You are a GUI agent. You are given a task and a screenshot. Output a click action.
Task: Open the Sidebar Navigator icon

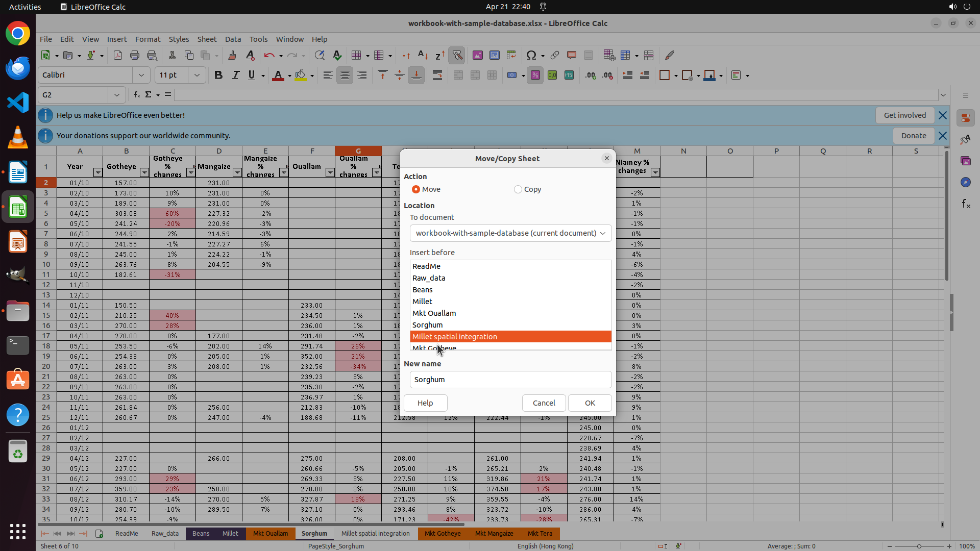(965, 182)
